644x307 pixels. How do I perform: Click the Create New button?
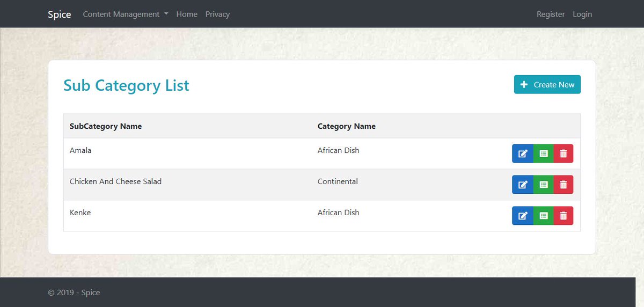click(547, 84)
